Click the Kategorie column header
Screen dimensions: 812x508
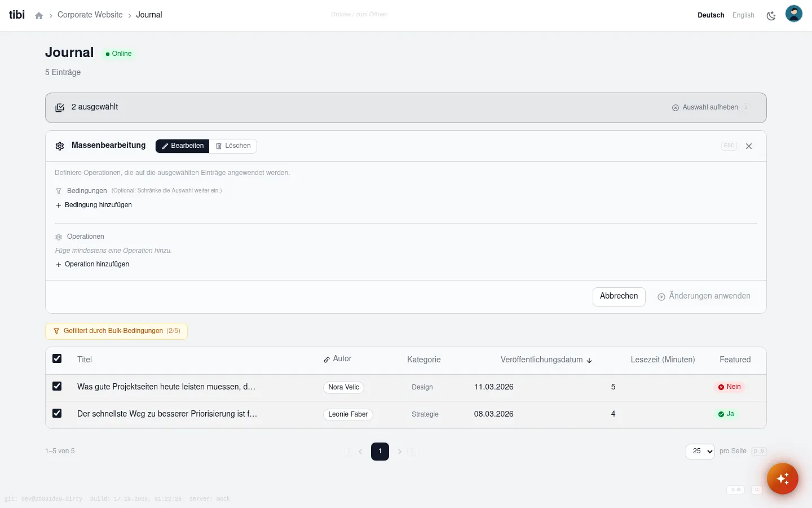[x=424, y=360]
